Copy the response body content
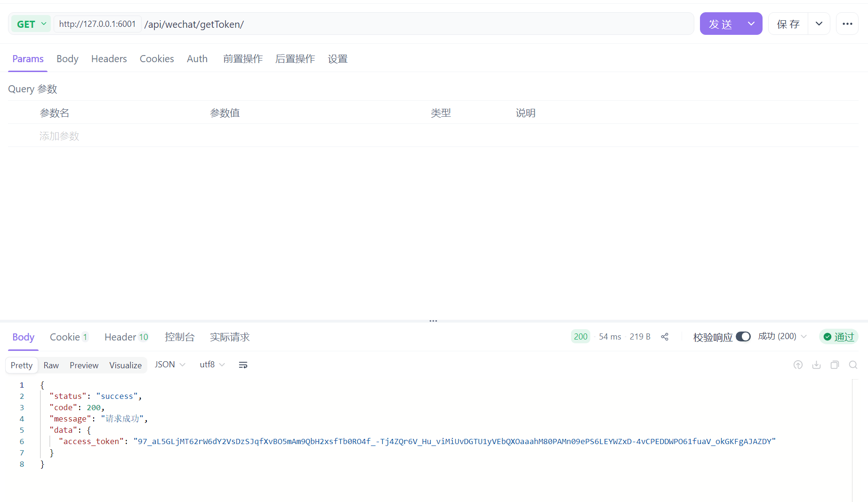Viewport: 868px width, 502px height. point(835,364)
